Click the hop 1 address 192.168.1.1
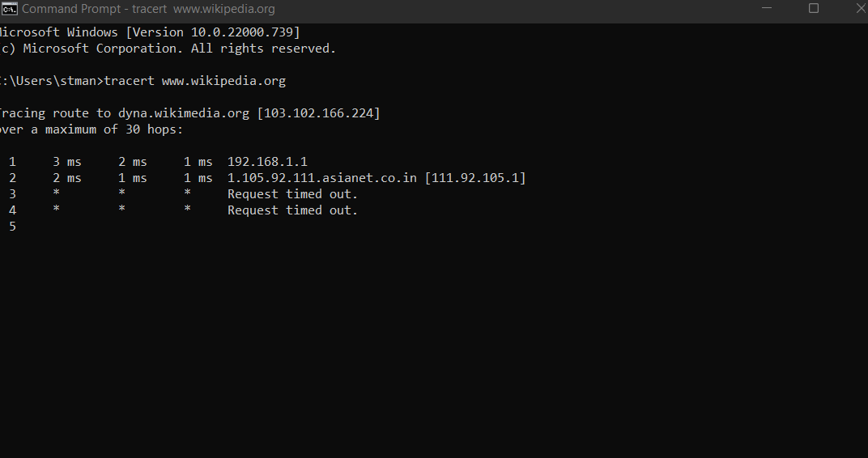 tap(267, 162)
